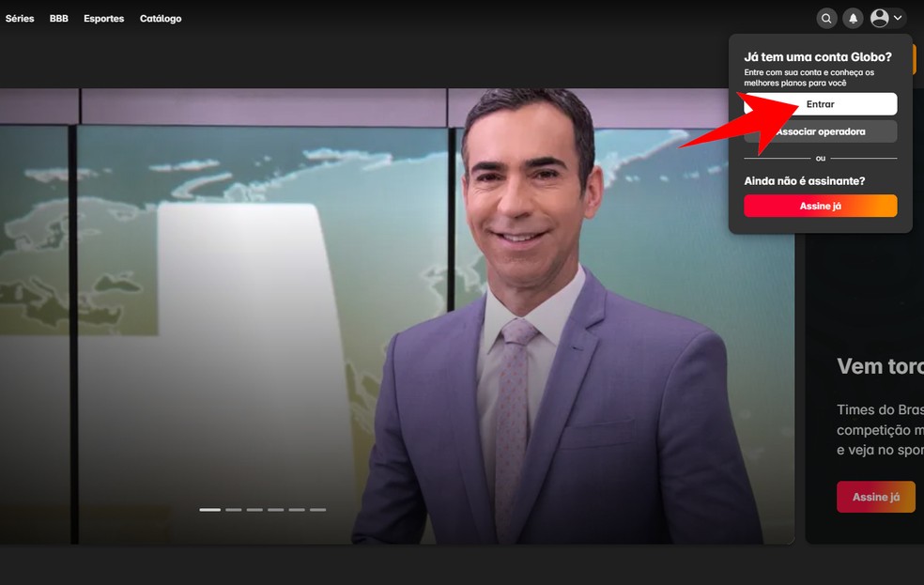Jump to the third carousel slide indicator
The image size is (924, 585).
tap(254, 510)
